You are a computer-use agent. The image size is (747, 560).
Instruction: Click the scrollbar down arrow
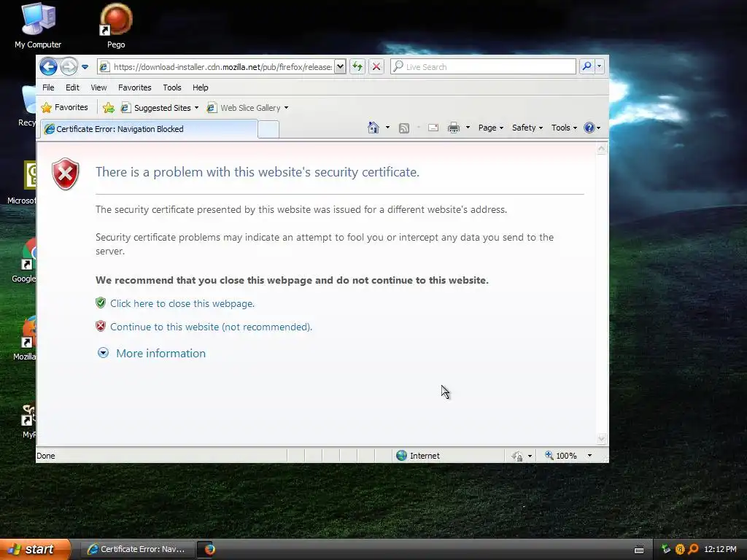(x=601, y=438)
